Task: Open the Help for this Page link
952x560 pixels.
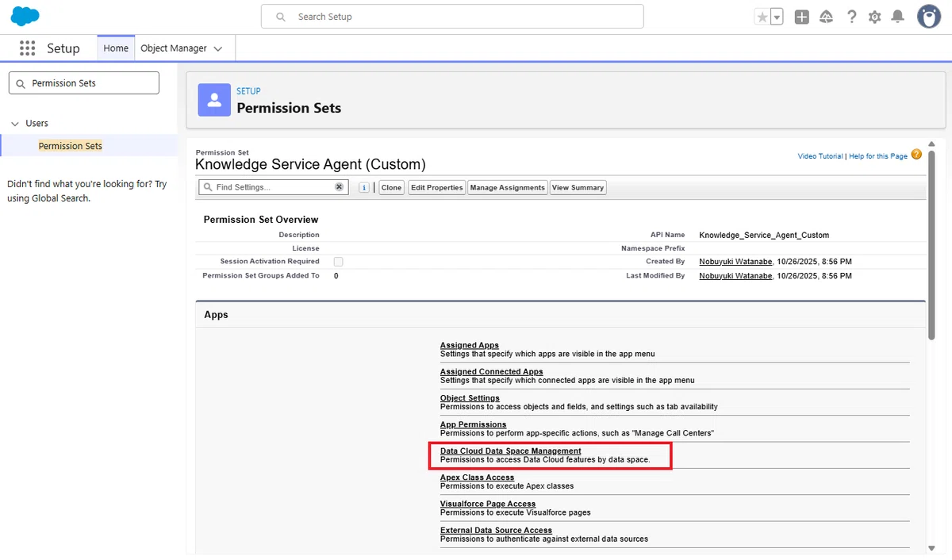Action: [878, 156]
